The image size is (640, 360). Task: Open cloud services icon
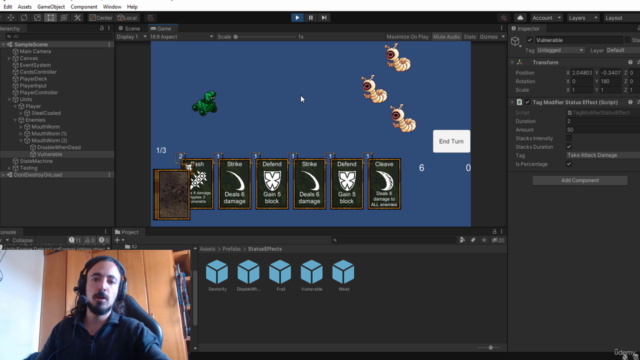[520, 18]
